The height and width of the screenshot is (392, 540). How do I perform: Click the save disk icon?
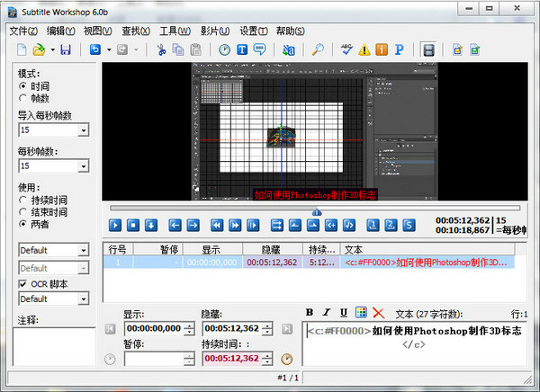pyautogui.click(x=66, y=49)
